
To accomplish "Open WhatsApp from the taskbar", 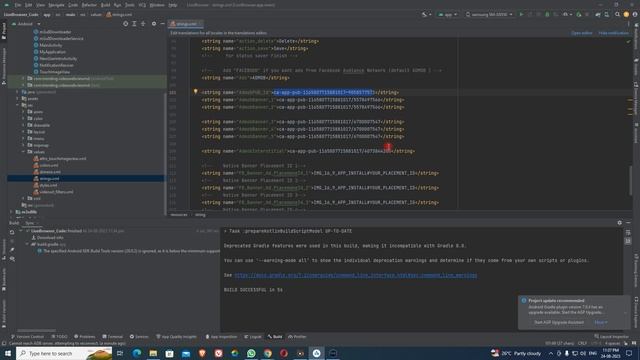I will [x=251, y=353].
